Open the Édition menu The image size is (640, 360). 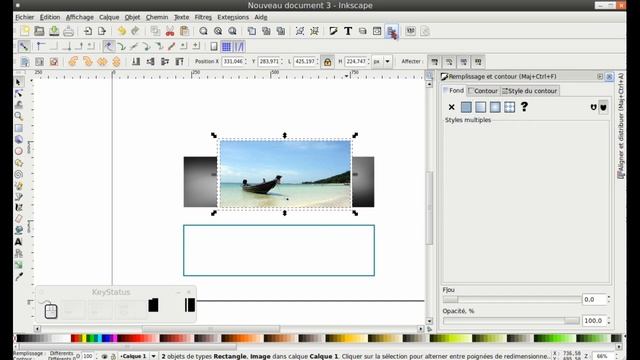coord(50,17)
